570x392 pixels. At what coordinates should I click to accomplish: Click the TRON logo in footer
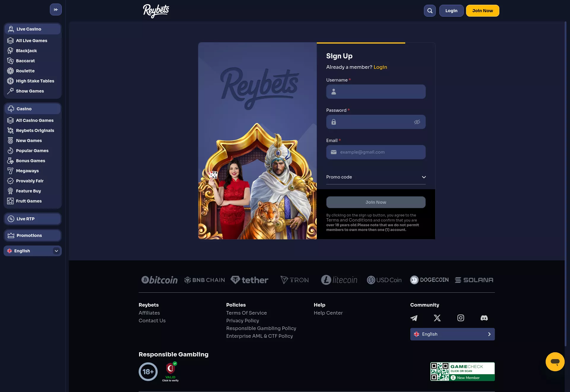[x=294, y=280]
